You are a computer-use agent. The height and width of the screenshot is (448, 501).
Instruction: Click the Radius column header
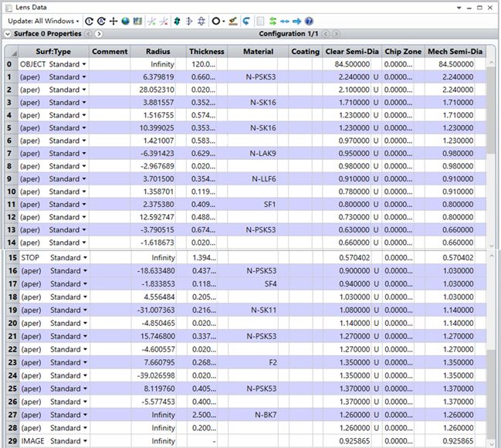[x=157, y=52]
